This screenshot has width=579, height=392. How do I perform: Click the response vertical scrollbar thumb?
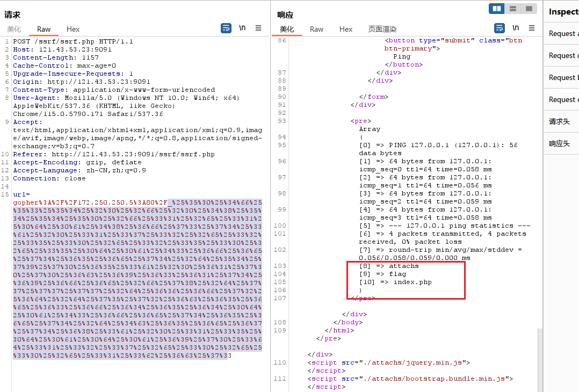tap(539, 360)
